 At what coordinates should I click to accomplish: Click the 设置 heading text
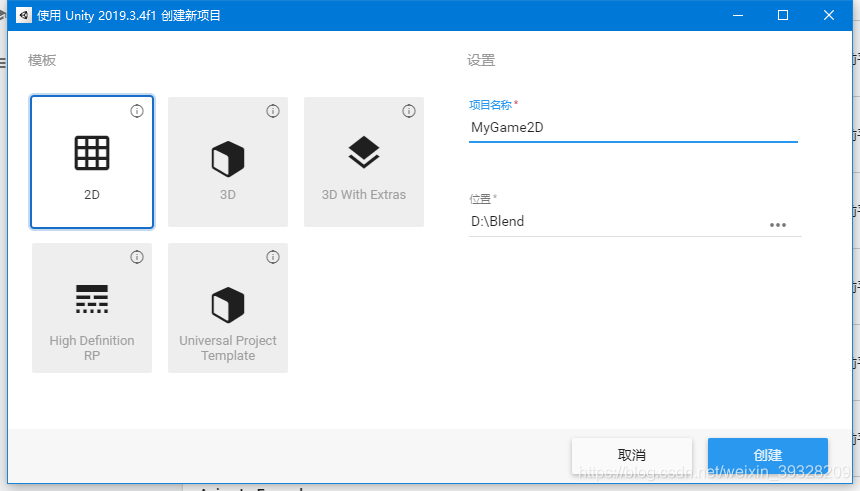tap(481, 60)
